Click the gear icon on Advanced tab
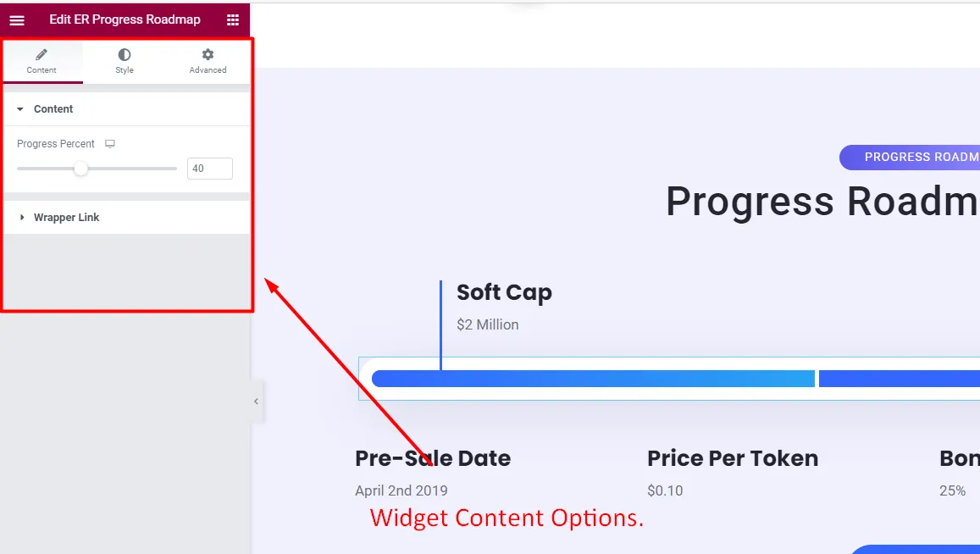Screen dimensions: 980x554 208,54
